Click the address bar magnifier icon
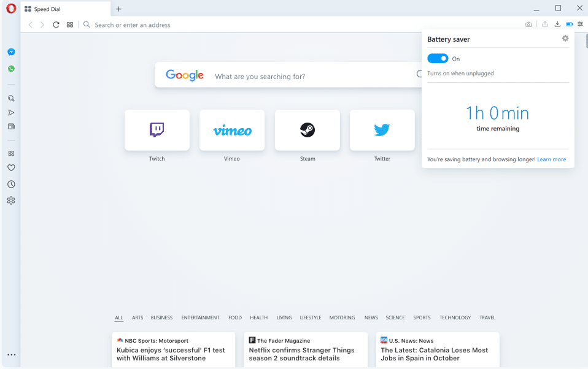Screen dimensions: 588x369 click(x=87, y=25)
